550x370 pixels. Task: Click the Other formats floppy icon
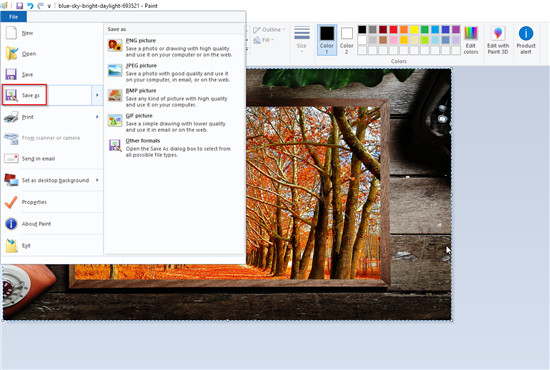[x=115, y=145]
